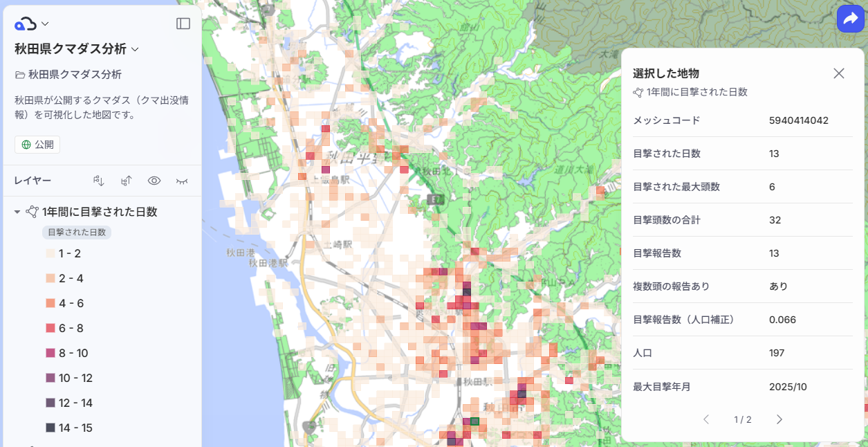Click the 14 - 15 legend color swatch
This screenshot has height=447, width=868.
pyautogui.click(x=50, y=428)
